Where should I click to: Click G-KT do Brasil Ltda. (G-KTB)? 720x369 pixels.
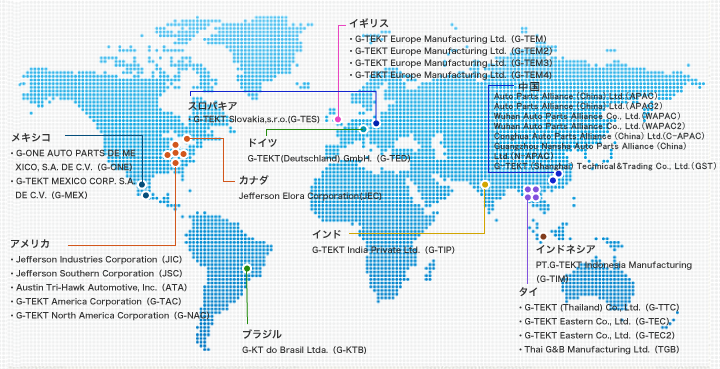tap(304, 350)
